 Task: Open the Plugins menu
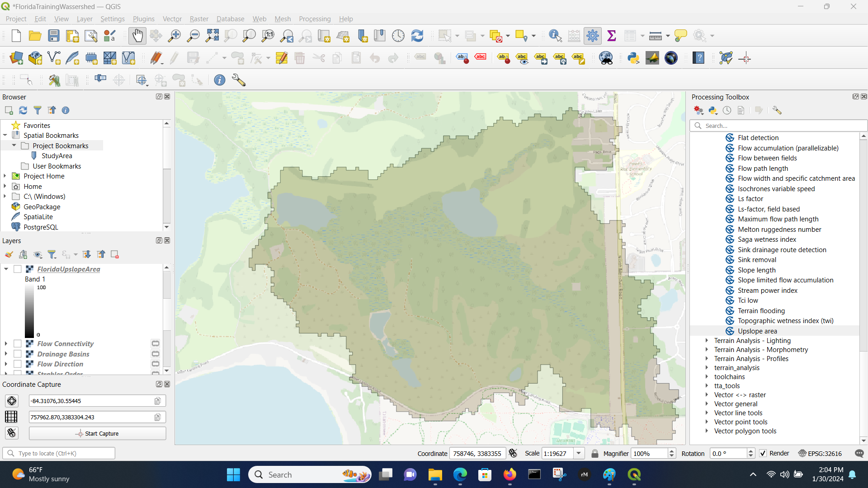(x=143, y=19)
